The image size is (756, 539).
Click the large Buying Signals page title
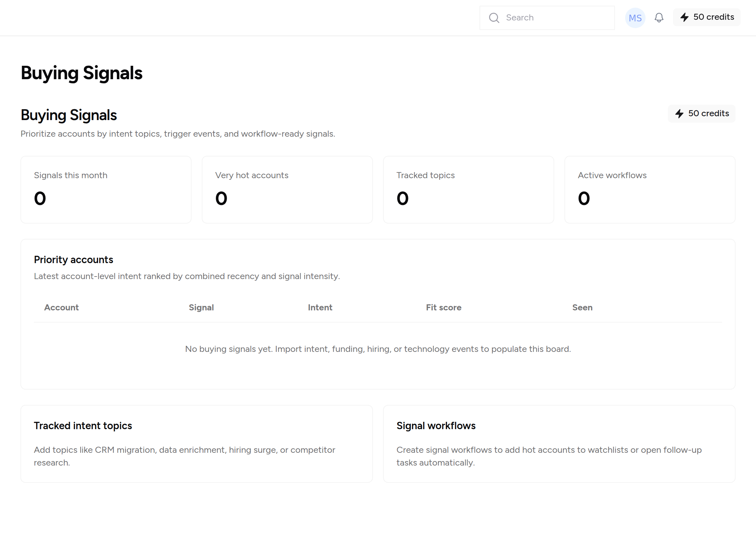(x=81, y=73)
